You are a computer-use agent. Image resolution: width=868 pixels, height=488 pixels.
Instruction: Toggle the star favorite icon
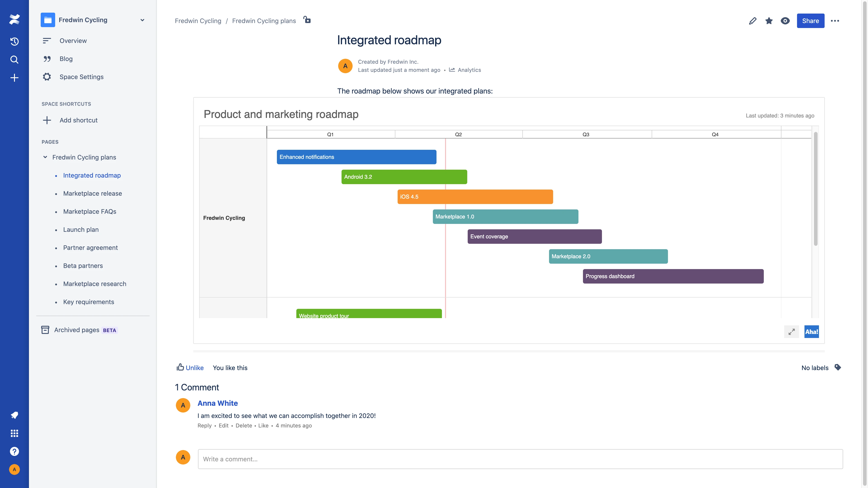coord(769,21)
